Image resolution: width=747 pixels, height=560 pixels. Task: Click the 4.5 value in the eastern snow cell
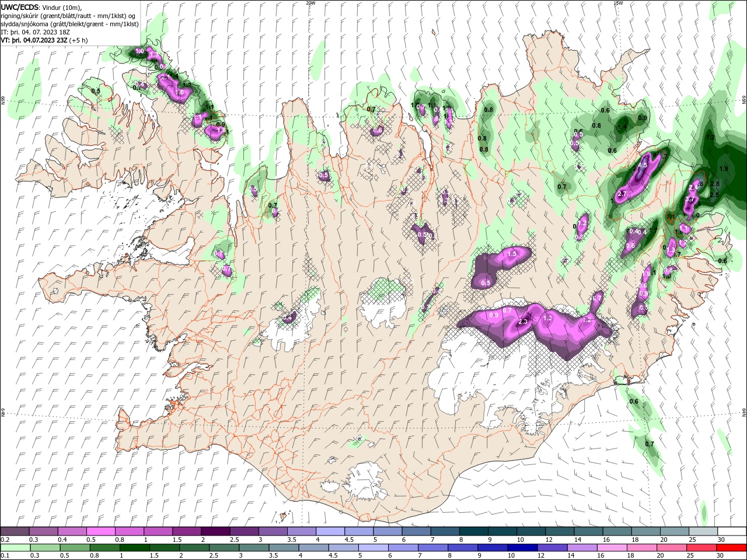pos(643,166)
